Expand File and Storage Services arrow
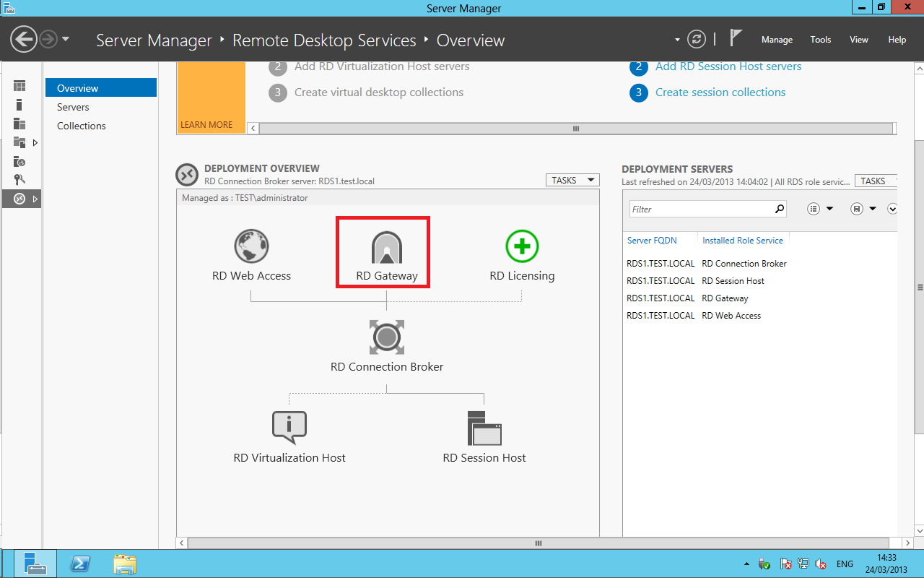The width and height of the screenshot is (924, 578). pyautogui.click(x=35, y=143)
